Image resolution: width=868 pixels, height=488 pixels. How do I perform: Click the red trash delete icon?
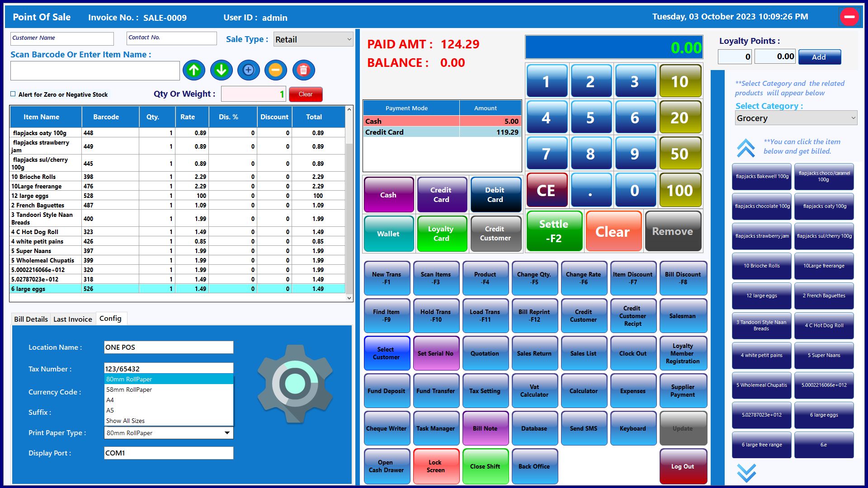click(x=303, y=70)
